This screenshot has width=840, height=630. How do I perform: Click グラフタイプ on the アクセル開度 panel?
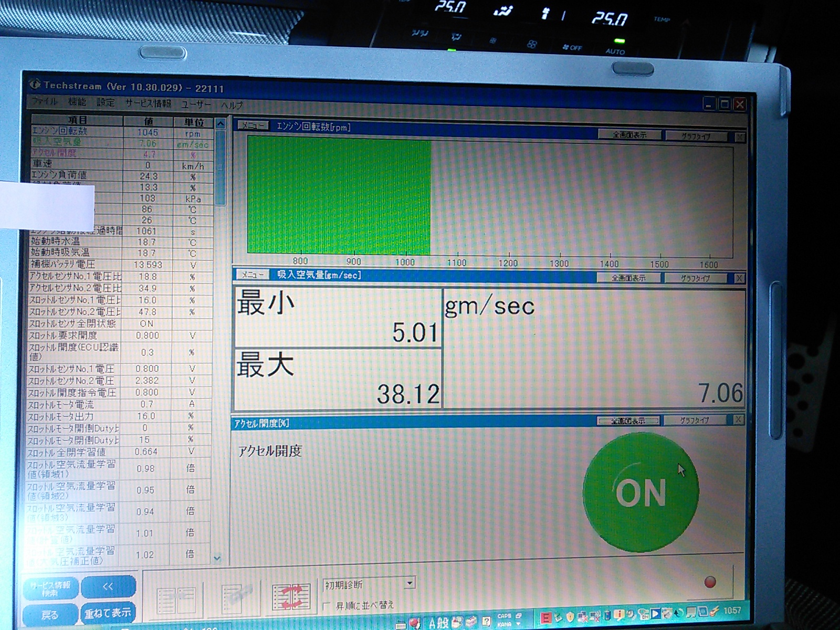click(695, 420)
